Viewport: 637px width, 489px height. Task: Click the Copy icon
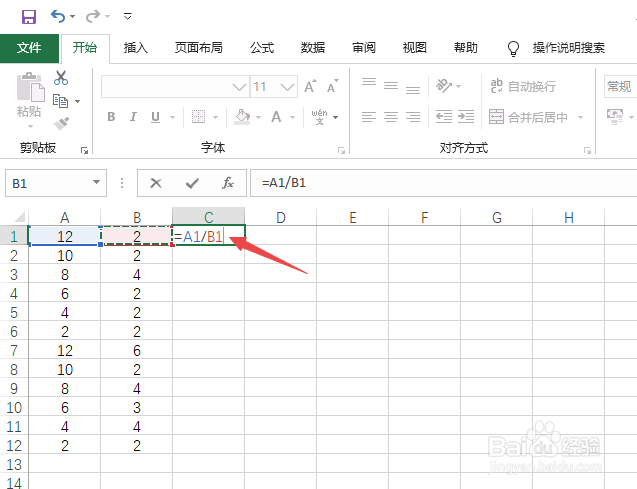point(61,101)
